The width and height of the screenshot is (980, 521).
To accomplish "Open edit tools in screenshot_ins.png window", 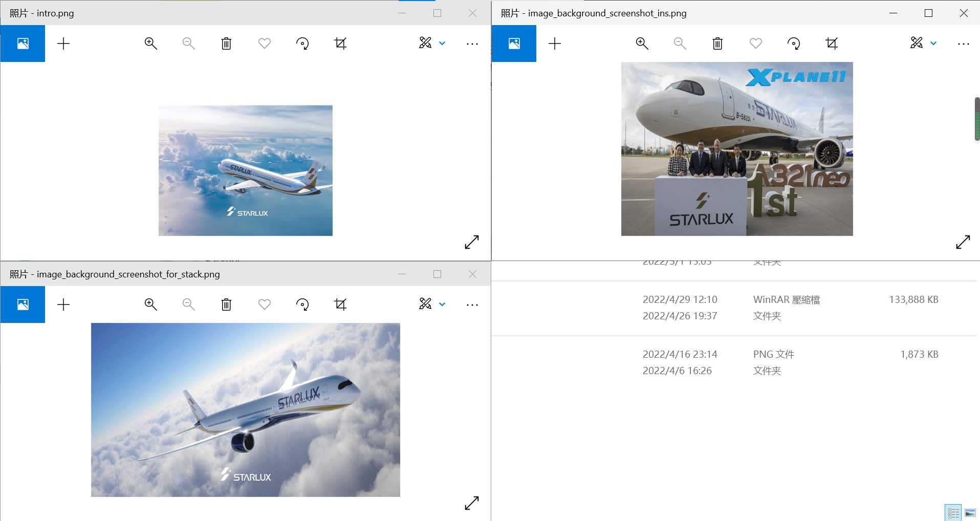I will click(917, 43).
